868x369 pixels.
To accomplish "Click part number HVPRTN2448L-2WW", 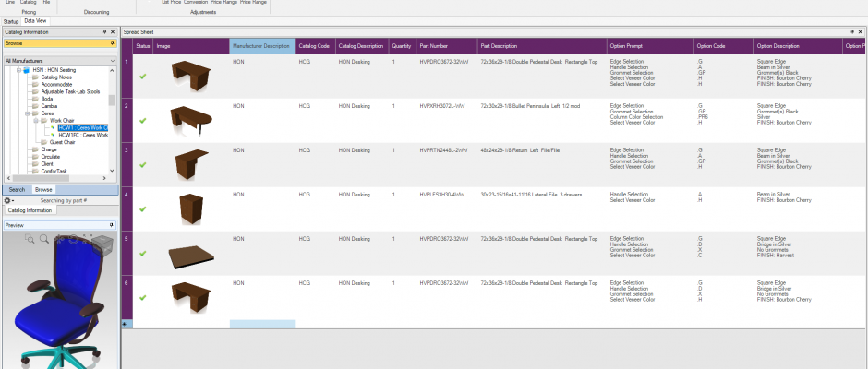I will [x=443, y=150].
